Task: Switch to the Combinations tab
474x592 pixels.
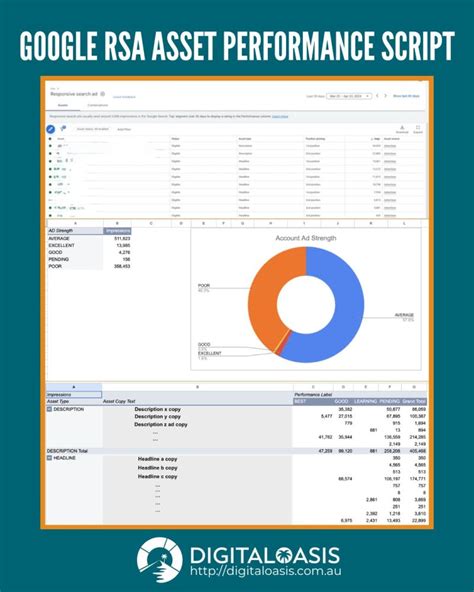Action: pos(98,105)
